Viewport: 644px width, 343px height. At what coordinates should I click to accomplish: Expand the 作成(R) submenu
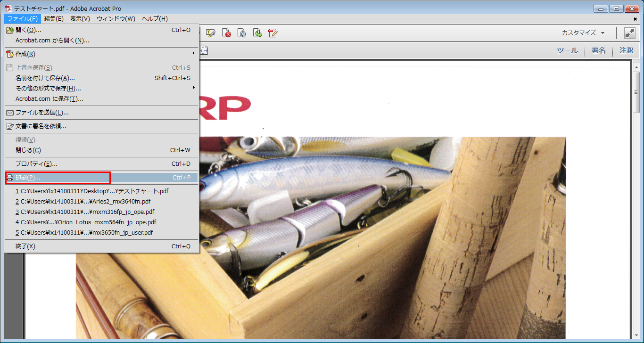point(101,54)
